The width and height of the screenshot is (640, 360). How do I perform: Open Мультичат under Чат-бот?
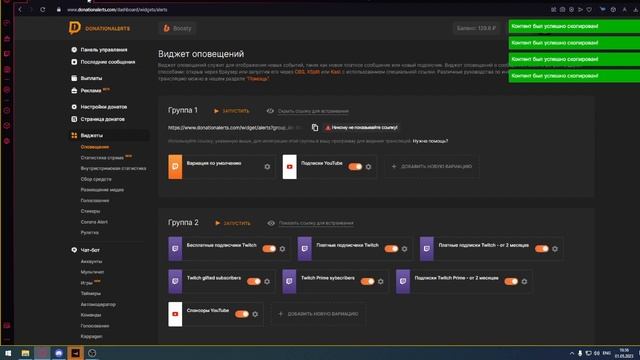coord(92,272)
